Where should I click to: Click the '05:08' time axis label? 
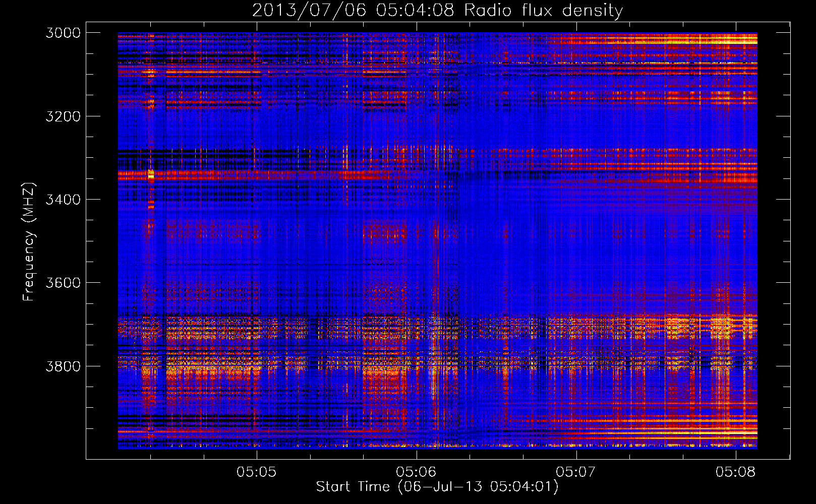pyautogui.click(x=735, y=472)
